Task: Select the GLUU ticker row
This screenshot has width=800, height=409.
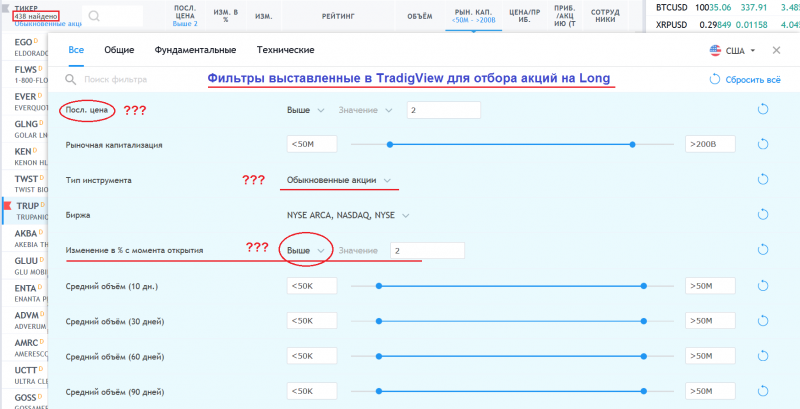Action: pos(24,266)
